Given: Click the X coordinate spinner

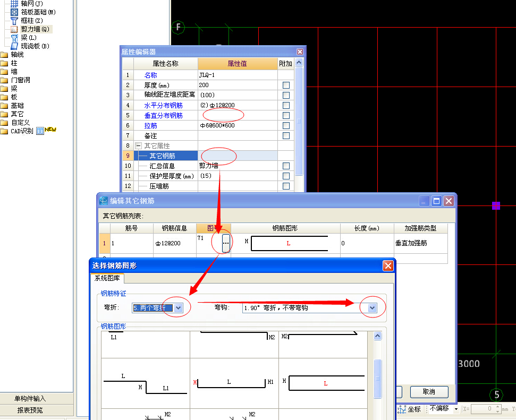Looking at the screenshot, I should click(x=497, y=409).
